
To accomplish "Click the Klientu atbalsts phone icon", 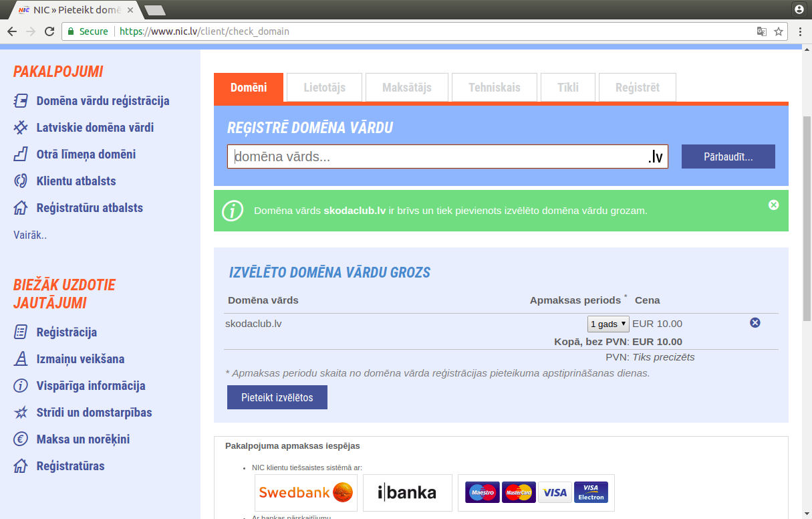I will point(21,181).
